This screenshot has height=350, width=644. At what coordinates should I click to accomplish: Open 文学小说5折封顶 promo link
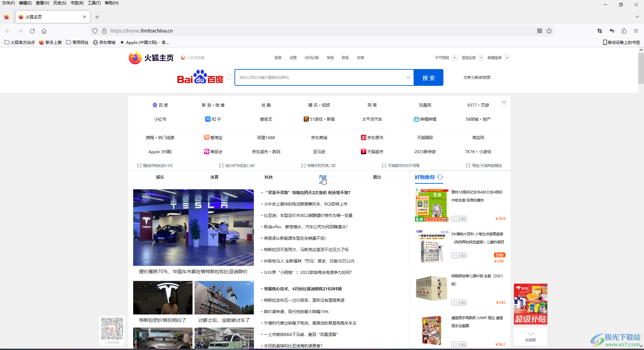coord(477,77)
